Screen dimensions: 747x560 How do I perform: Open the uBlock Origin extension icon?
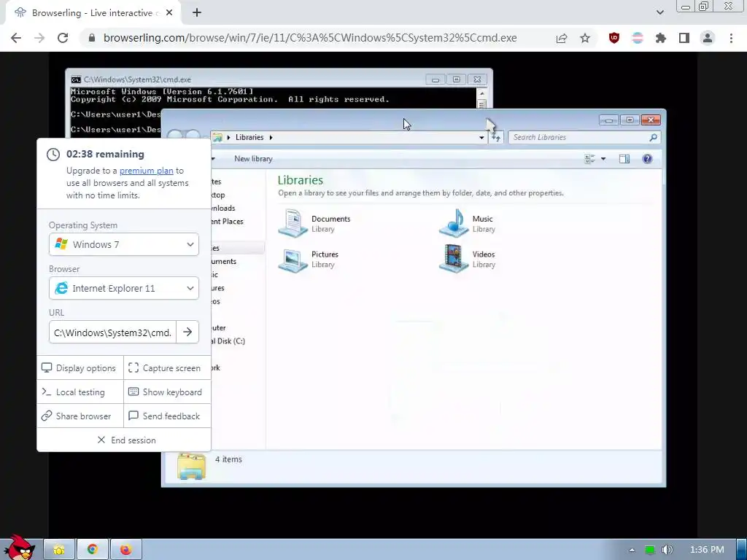[614, 38]
